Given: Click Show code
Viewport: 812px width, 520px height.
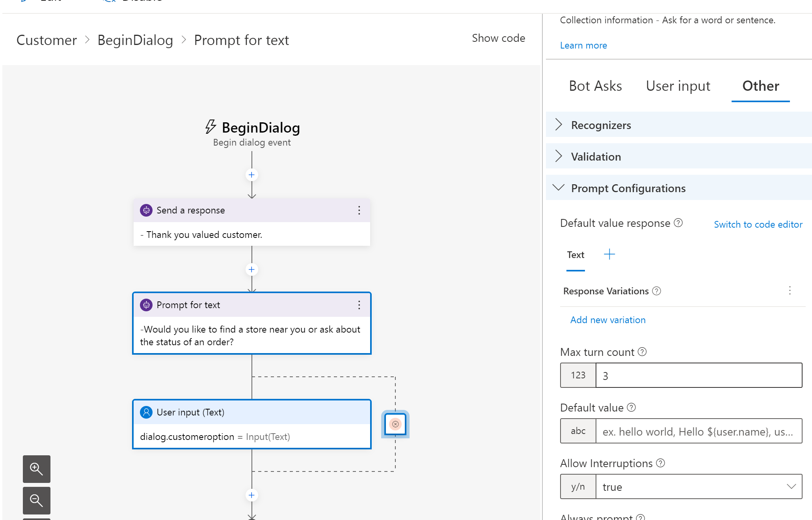Looking at the screenshot, I should (x=498, y=38).
